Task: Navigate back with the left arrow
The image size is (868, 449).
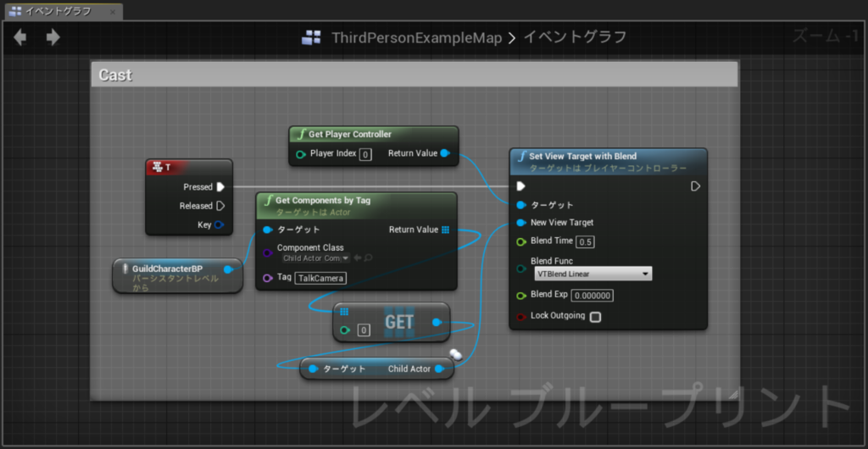Action: (x=20, y=37)
